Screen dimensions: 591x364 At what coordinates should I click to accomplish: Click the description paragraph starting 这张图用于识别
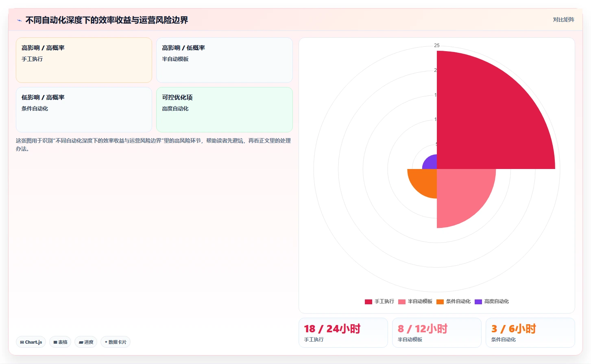pos(154,145)
